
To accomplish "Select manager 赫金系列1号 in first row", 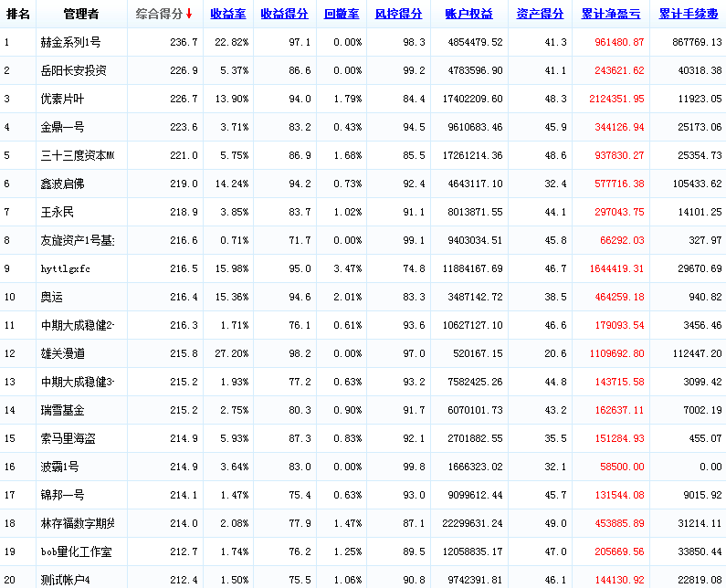I will click(x=70, y=43).
